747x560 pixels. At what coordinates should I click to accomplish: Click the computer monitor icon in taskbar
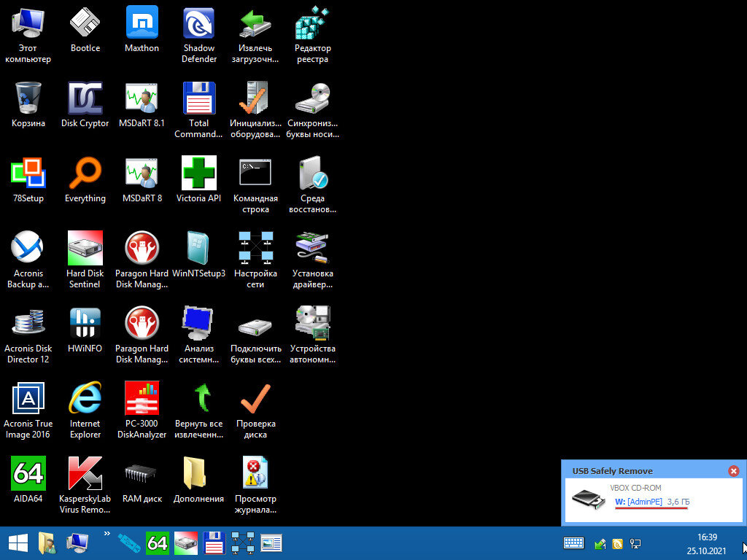pos(77,543)
